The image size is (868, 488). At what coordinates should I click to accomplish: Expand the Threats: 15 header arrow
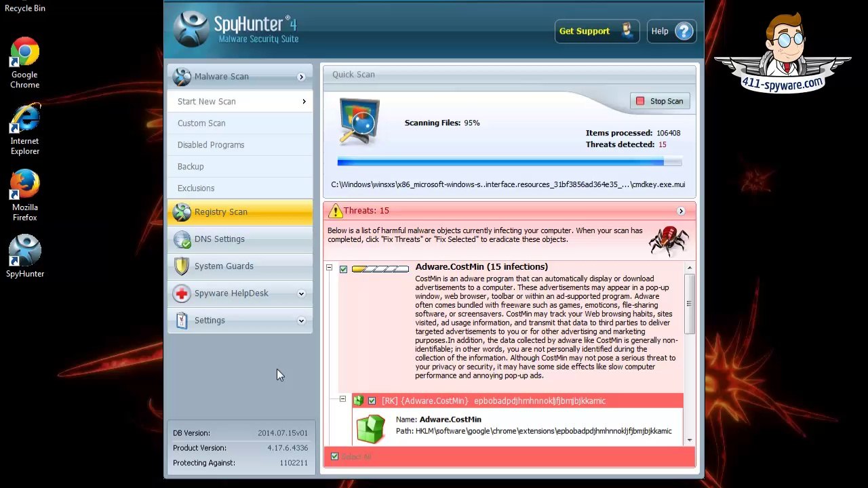(x=681, y=211)
